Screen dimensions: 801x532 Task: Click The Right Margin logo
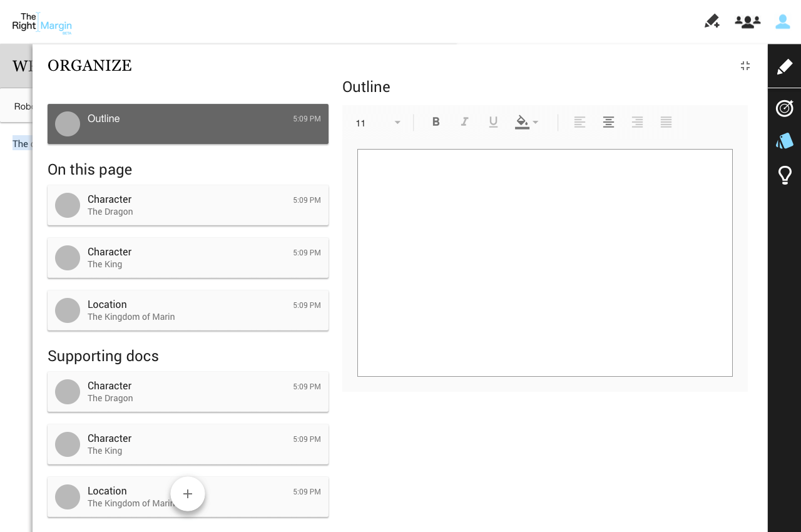[42, 23]
